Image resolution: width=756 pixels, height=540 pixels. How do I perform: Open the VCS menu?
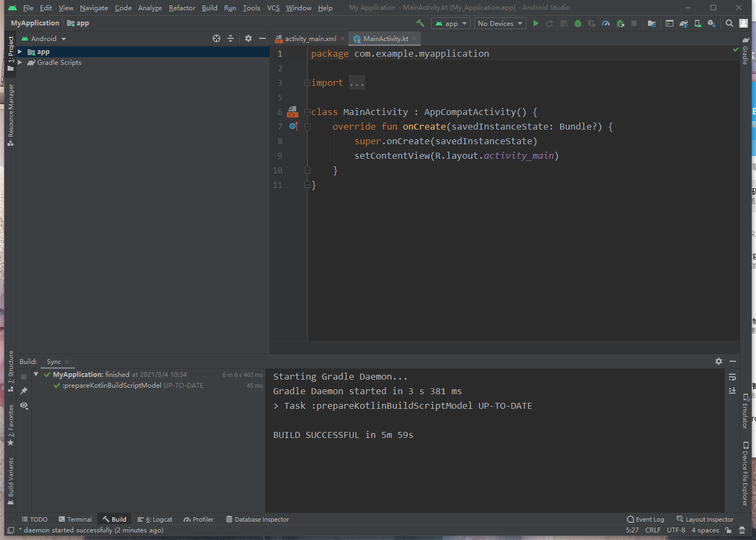[273, 8]
